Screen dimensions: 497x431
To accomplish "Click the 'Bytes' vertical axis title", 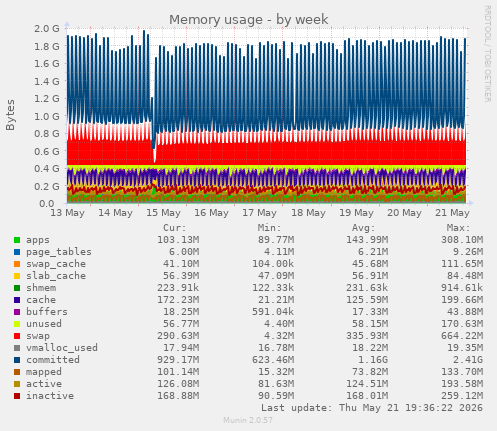I will [x=10, y=115].
